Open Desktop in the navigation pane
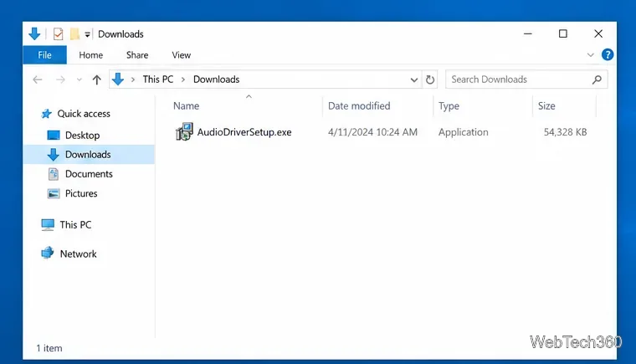 [x=82, y=135]
